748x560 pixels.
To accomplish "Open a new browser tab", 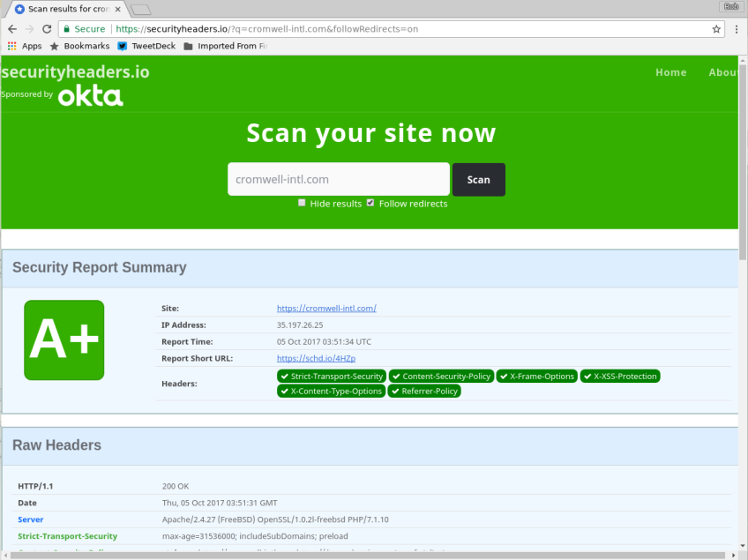I will coord(140,9).
